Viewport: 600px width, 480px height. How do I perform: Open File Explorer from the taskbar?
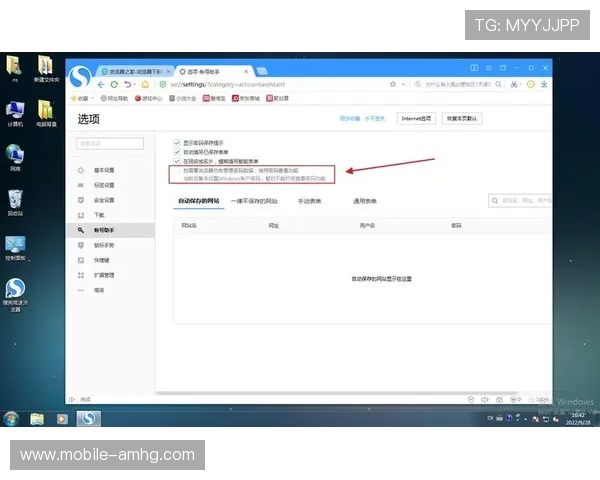point(37,419)
